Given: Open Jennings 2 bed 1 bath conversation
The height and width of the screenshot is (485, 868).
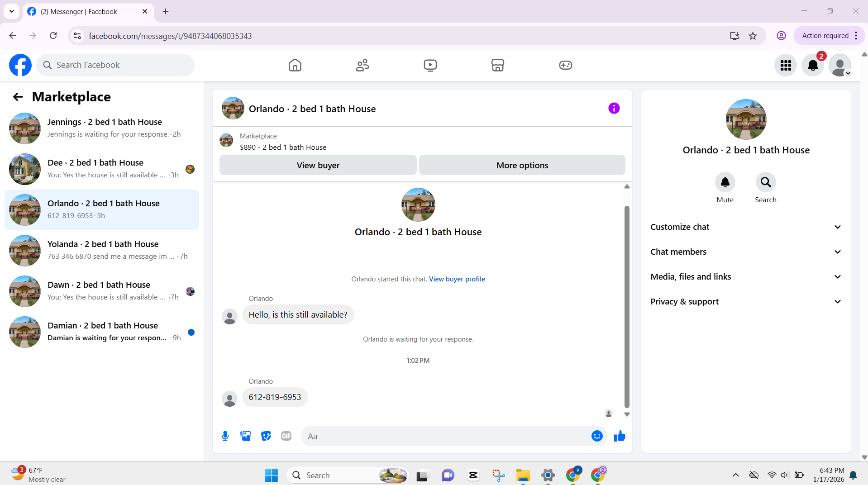Looking at the screenshot, I should pyautogui.click(x=102, y=128).
